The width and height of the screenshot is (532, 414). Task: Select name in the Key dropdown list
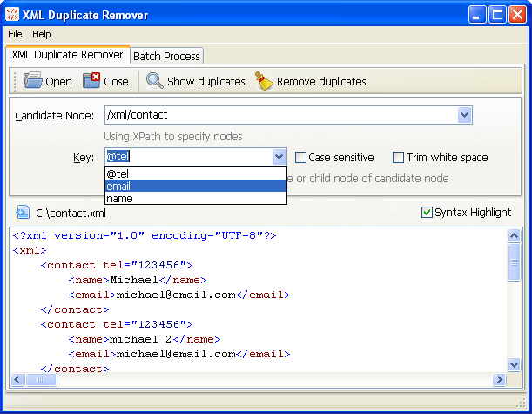point(196,199)
